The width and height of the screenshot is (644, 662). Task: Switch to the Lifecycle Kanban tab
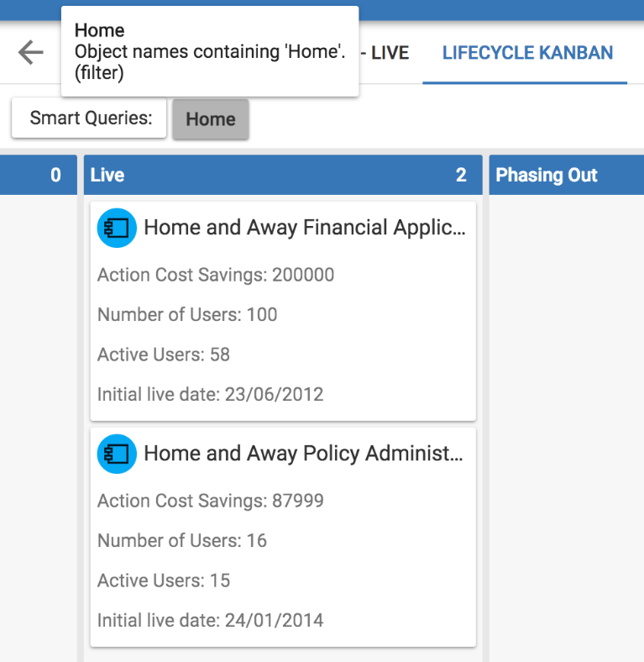pyautogui.click(x=527, y=53)
